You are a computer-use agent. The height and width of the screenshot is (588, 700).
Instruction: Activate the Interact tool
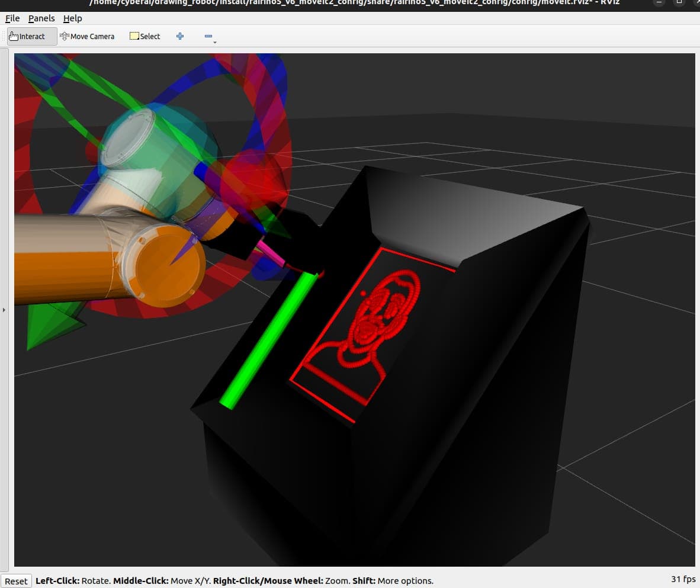32,36
